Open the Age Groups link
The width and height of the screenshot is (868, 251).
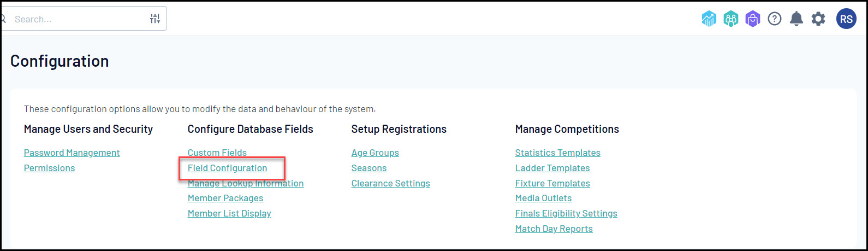click(375, 153)
